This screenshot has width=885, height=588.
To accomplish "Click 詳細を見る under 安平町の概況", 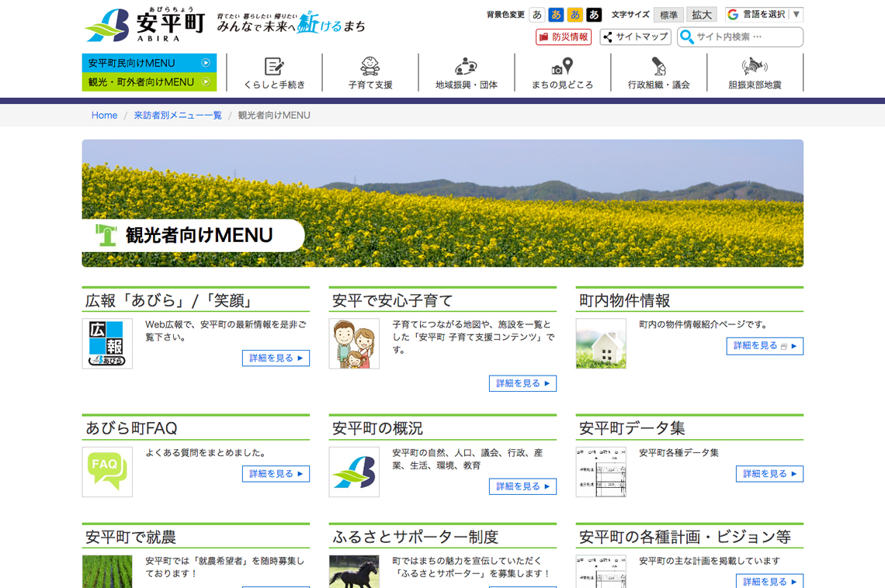I will (x=522, y=486).
